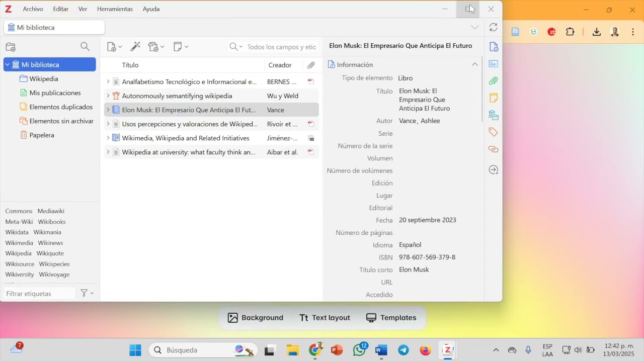Expand the Wikipedia at university row
The image size is (644, 362).
click(108, 152)
